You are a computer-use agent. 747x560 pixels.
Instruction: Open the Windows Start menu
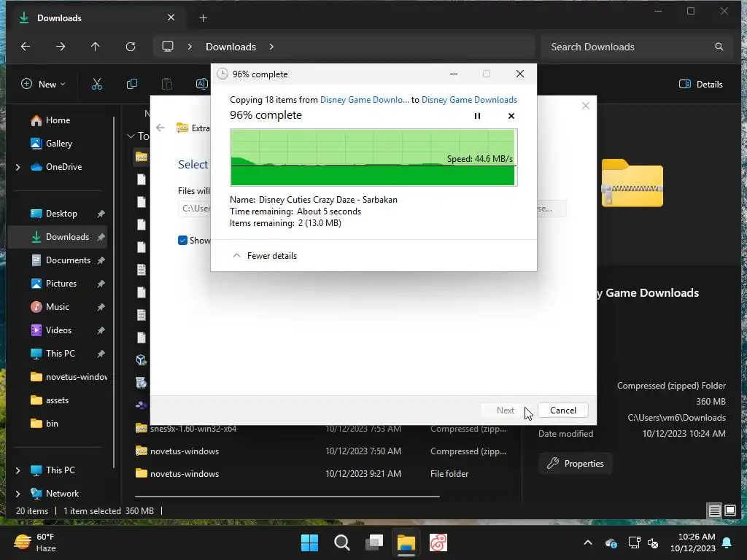click(309, 542)
